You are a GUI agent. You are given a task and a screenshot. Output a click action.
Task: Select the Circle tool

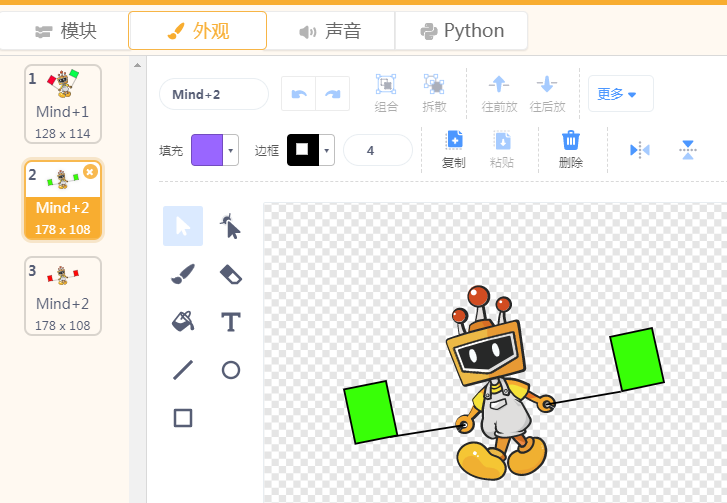230,370
